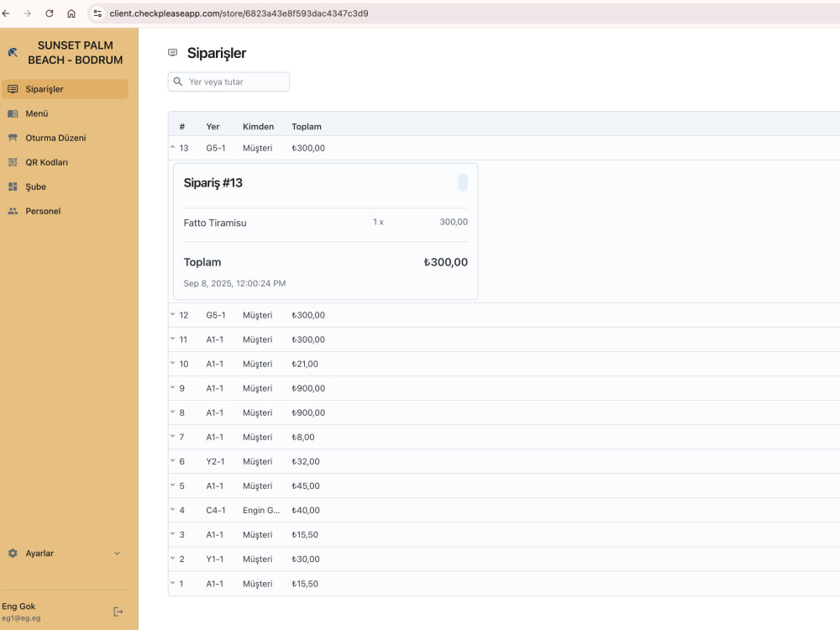Click '₺45,00' total in order 5
The image size is (840, 630).
point(306,486)
